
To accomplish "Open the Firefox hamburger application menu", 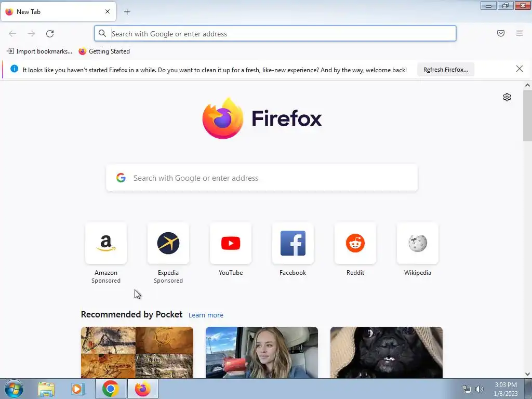I will tap(520, 33).
